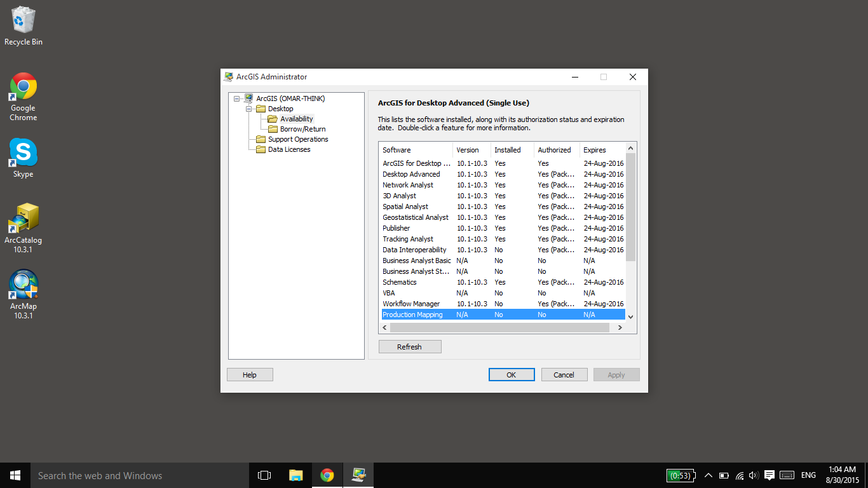Open File Explorer from the taskbar
Screen dimensions: 868x488
[x=295, y=475]
